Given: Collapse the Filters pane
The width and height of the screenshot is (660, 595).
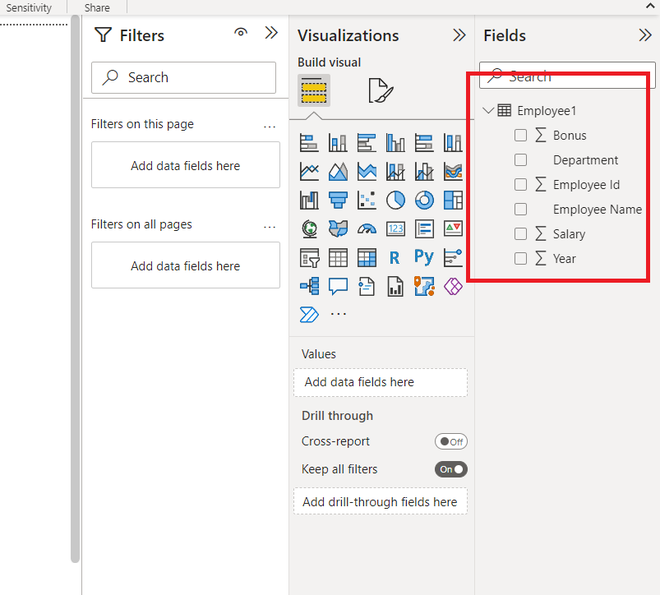Looking at the screenshot, I should click(x=271, y=33).
